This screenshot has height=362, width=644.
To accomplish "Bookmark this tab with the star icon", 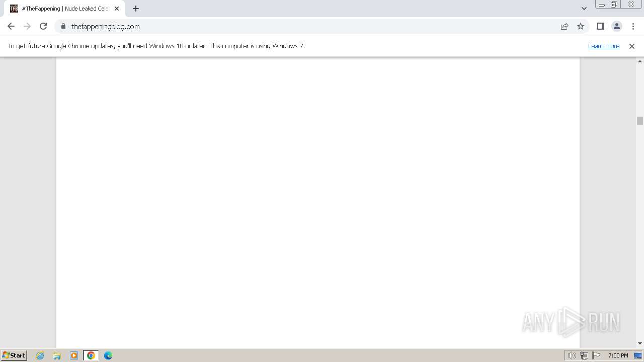I will point(581,26).
